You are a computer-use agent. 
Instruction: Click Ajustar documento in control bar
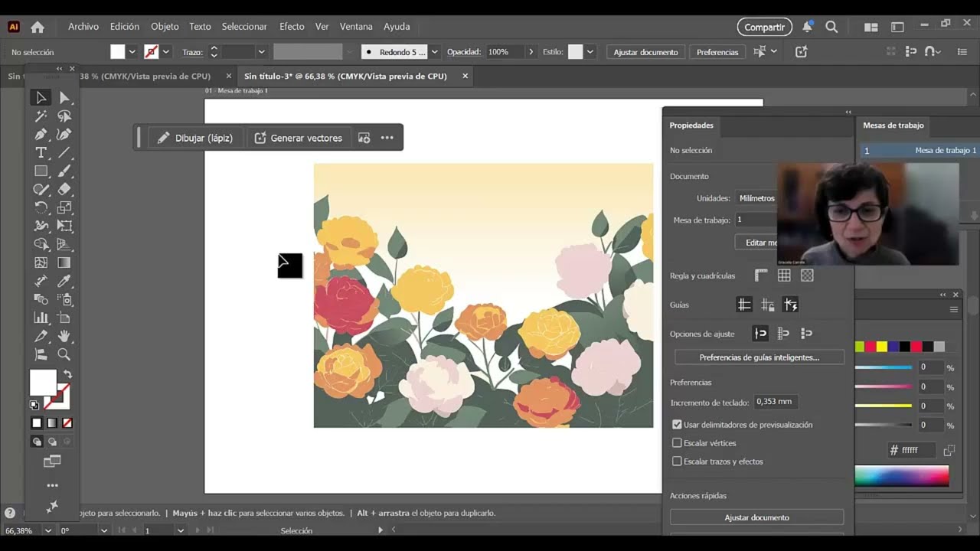click(x=645, y=52)
